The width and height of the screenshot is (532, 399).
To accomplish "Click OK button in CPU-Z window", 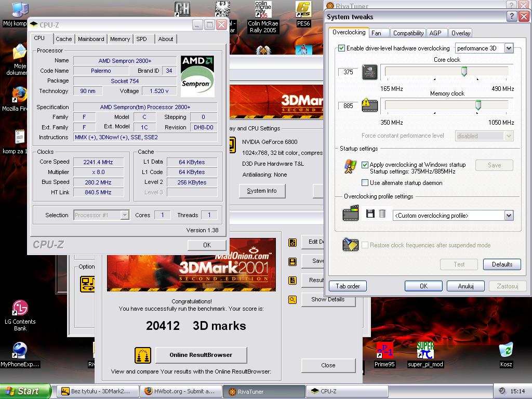I will (x=207, y=245).
